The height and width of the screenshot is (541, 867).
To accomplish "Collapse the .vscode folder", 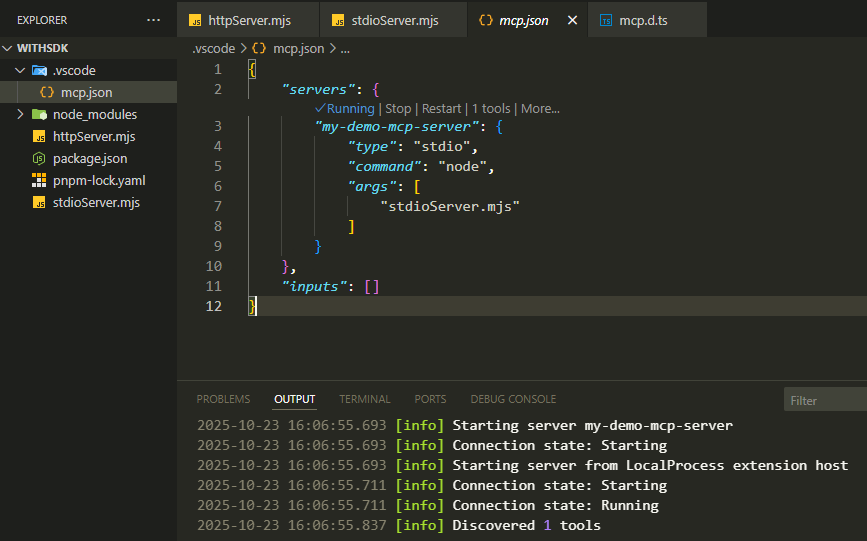I will tap(20, 71).
